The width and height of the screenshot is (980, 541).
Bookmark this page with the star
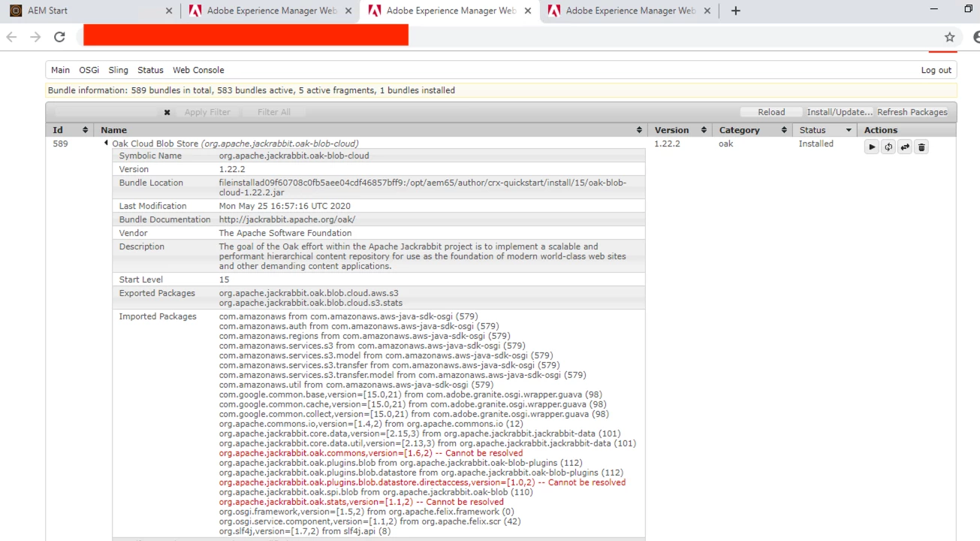[949, 37]
